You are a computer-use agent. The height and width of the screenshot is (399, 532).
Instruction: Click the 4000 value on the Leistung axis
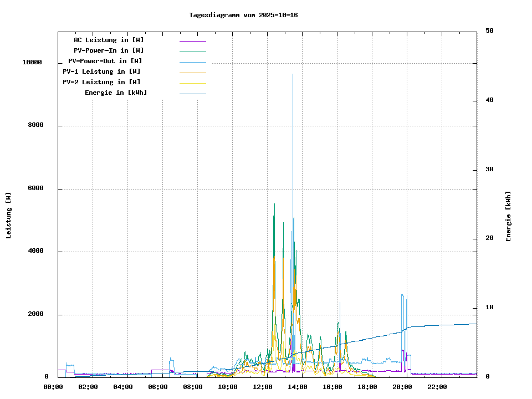tap(36, 252)
